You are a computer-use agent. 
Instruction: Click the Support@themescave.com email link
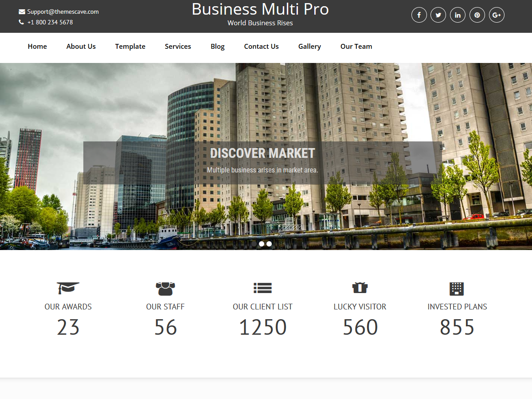pyautogui.click(x=63, y=12)
